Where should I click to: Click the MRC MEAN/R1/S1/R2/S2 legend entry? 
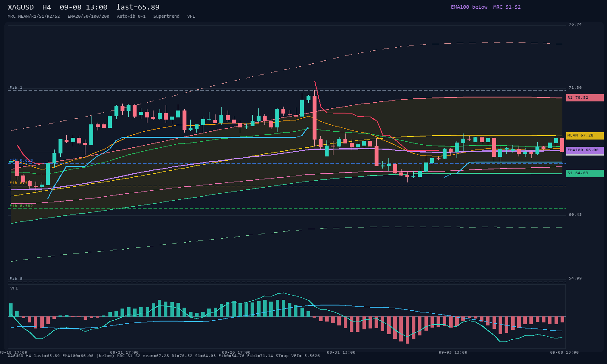[x=34, y=16]
